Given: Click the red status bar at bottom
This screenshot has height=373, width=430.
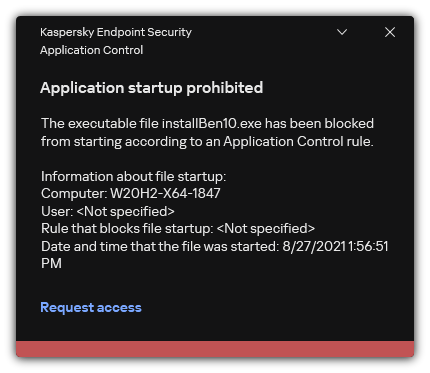Looking at the screenshot, I should point(215,349).
